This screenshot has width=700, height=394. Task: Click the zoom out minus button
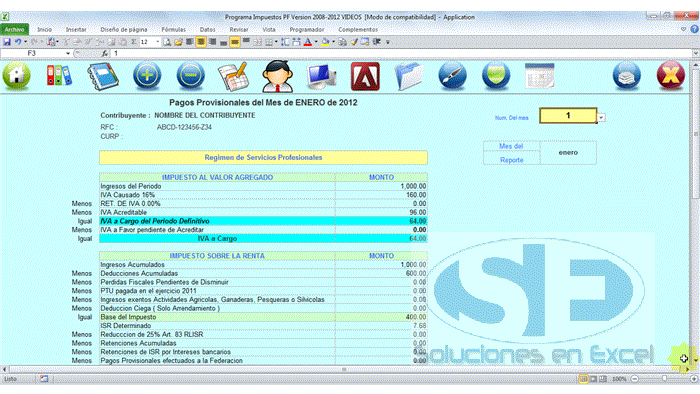pyautogui.click(x=634, y=379)
